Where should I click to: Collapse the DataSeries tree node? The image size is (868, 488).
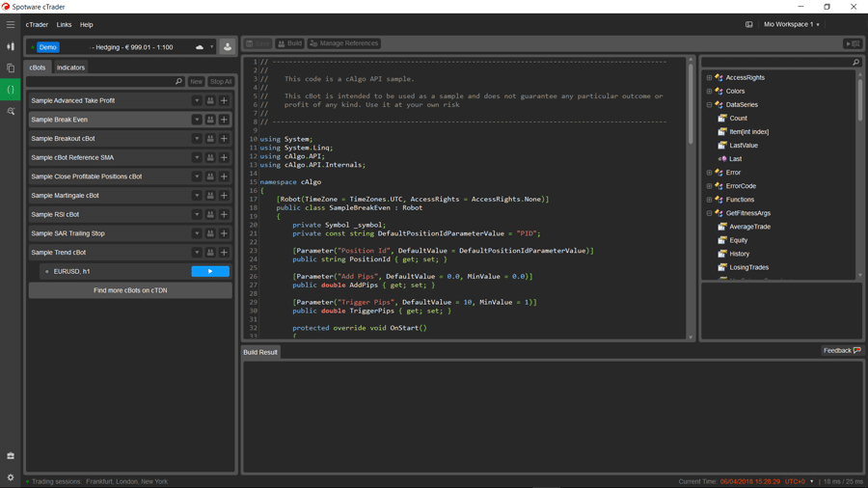709,104
